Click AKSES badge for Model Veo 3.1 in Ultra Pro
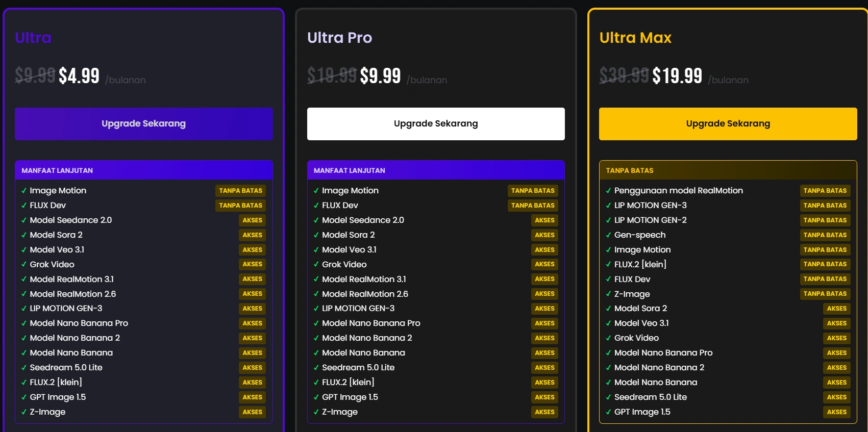The height and width of the screenshot is (432, 868). (x=544, y=250)
